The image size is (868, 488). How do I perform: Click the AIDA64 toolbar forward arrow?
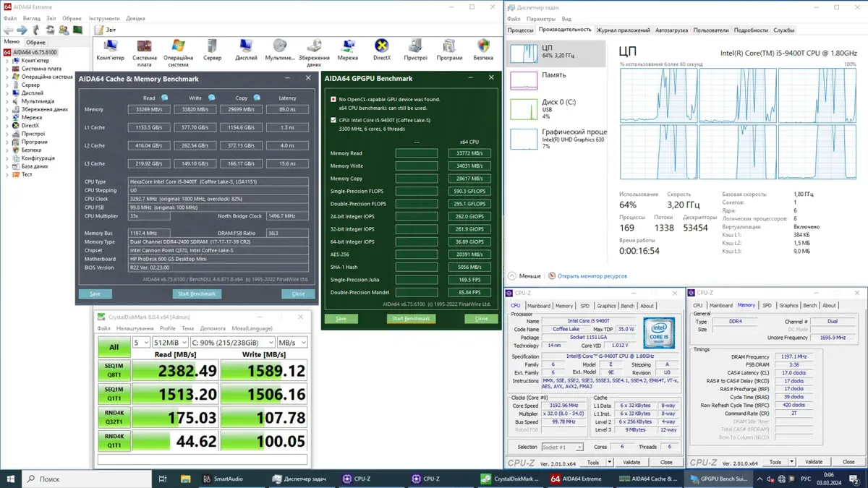[22, 30]
